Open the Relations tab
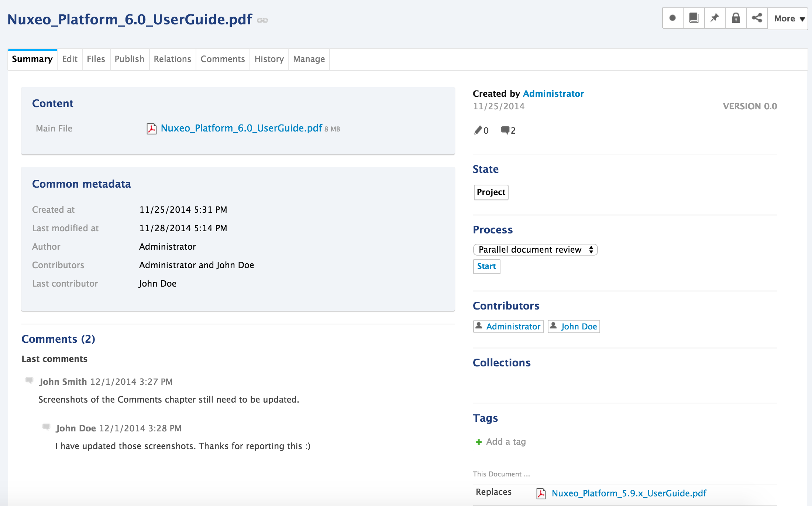 pos(172,59)
